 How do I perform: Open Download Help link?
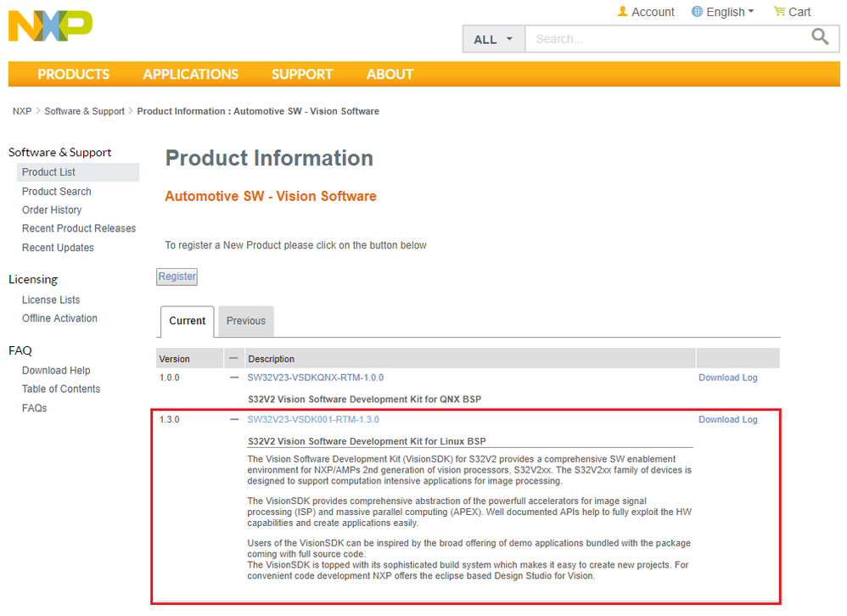(56, 371)
